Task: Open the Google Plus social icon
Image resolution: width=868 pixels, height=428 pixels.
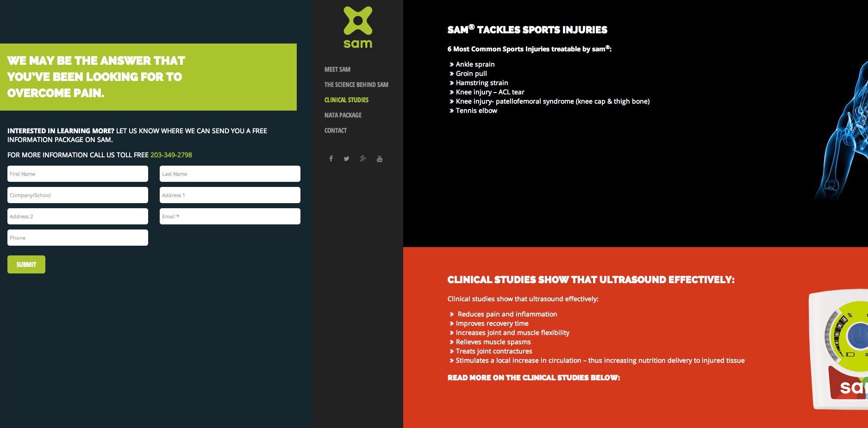Action: [x=363, y=159]
